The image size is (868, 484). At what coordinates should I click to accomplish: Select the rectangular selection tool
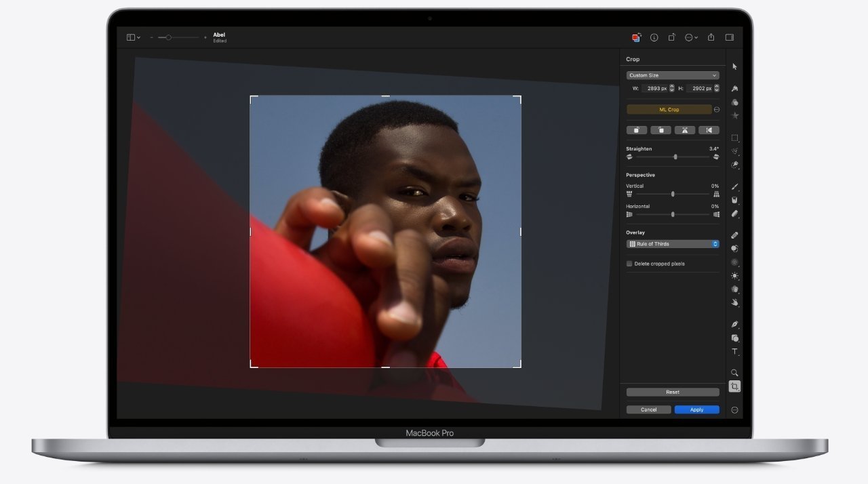pos(734,138)
